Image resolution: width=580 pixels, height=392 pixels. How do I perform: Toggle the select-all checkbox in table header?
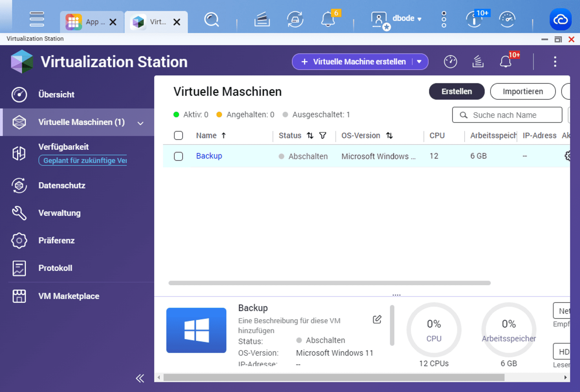178,135
